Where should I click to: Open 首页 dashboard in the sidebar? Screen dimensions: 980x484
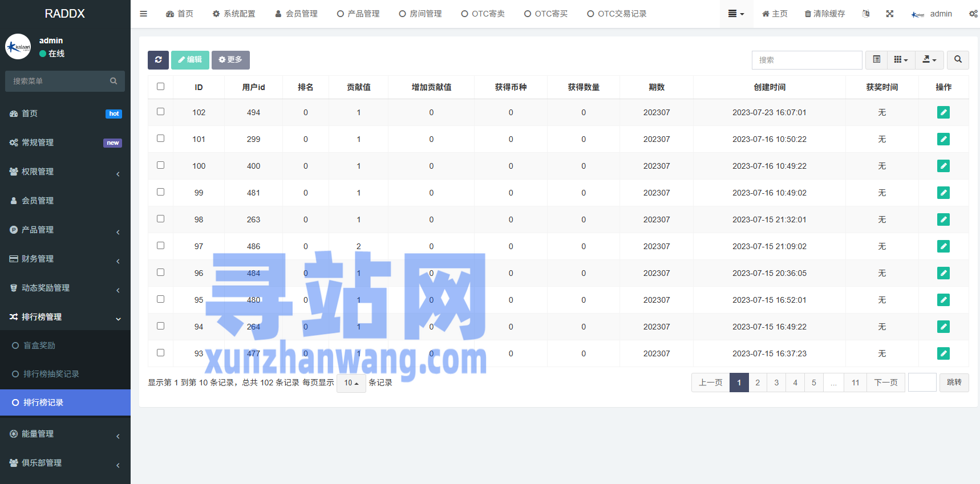[65, 113]
